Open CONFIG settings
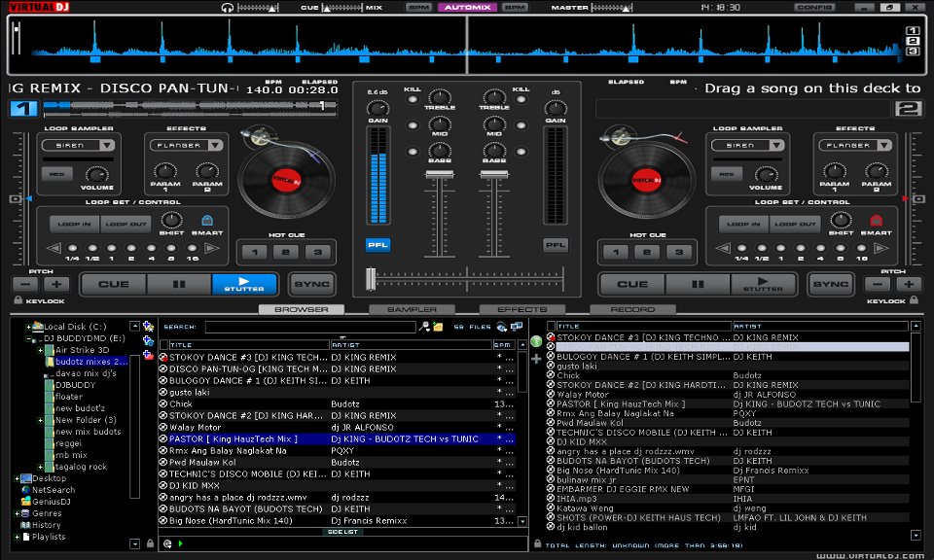 815,7
